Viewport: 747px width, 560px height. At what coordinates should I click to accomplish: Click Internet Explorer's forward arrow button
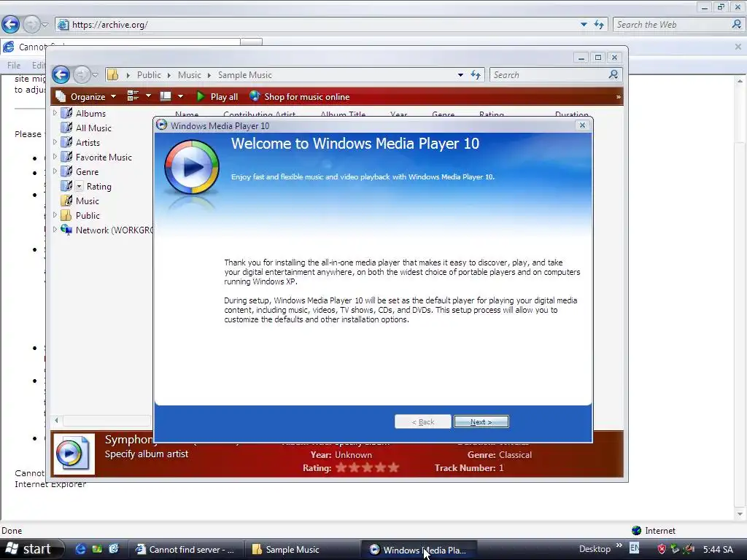tap(31, 24)
